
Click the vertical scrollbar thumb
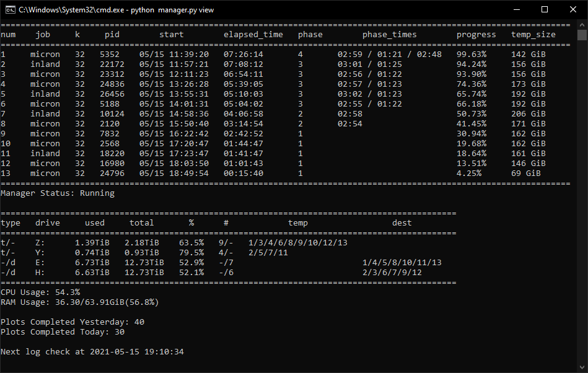[x=582, y=35]
